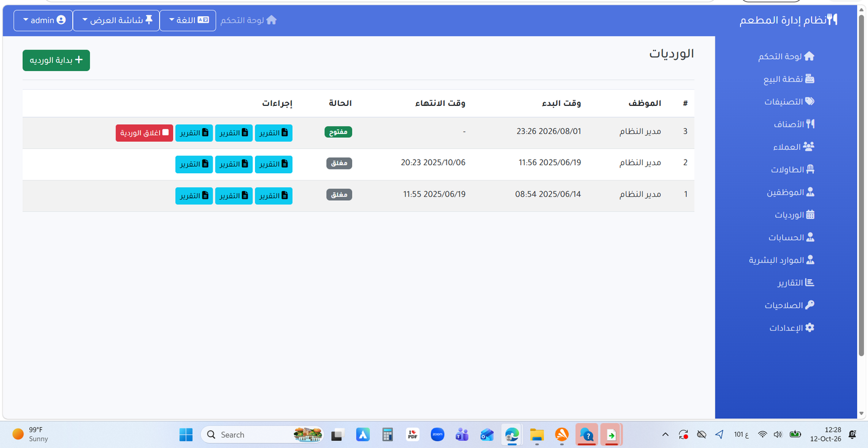
Task: Expand the admin user dropdown
Action: 43,20
